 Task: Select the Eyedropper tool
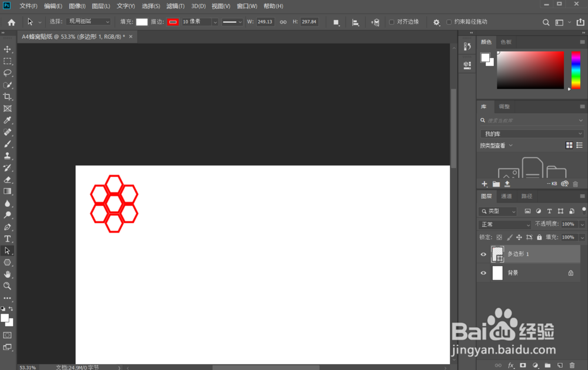click(x=8, y=120)
